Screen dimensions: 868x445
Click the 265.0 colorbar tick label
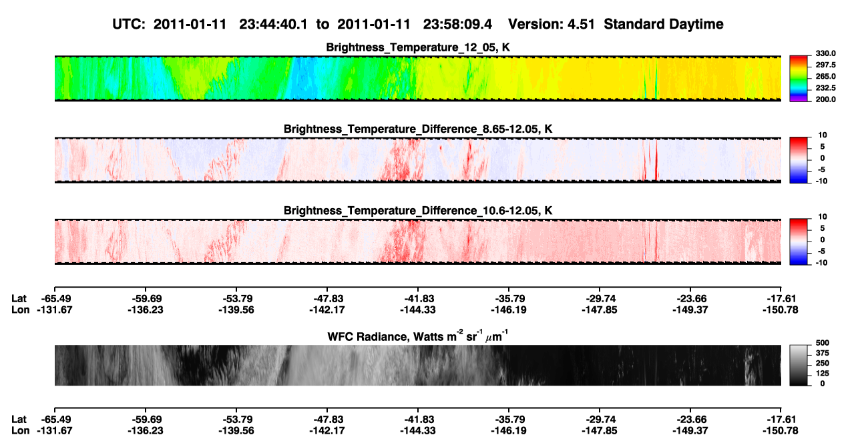(x=825, y=76)
